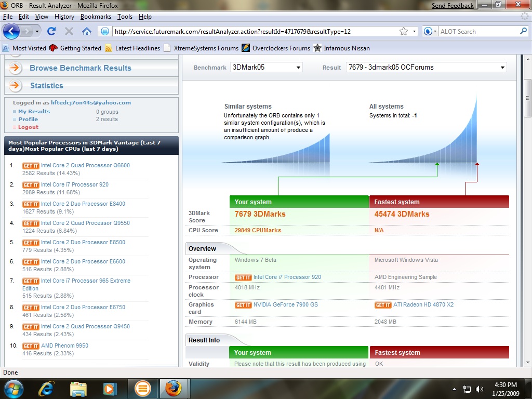
Task: Open the Infamous Nissan bookmark
Action: point(341,48)
